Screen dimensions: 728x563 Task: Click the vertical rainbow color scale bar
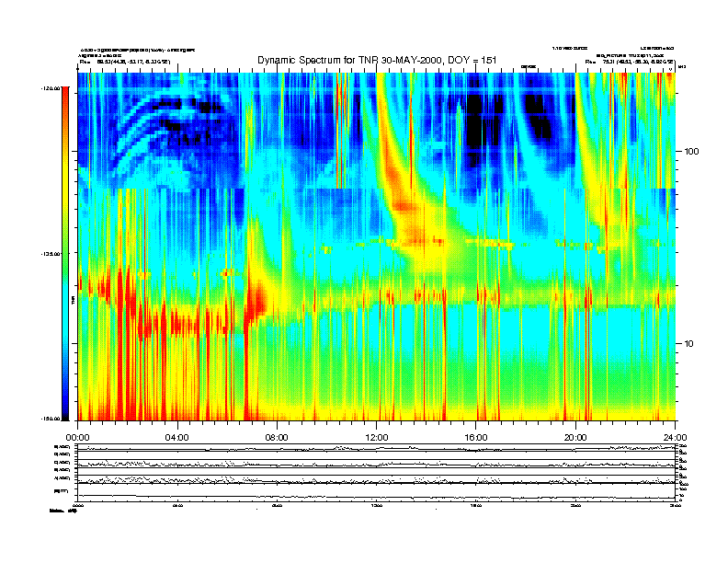click(x=65, y=253)
